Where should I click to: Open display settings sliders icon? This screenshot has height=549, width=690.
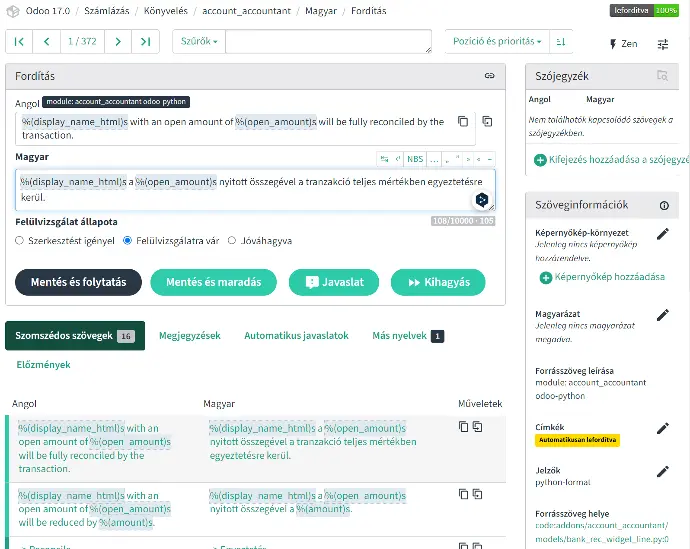tap(663, 44)
